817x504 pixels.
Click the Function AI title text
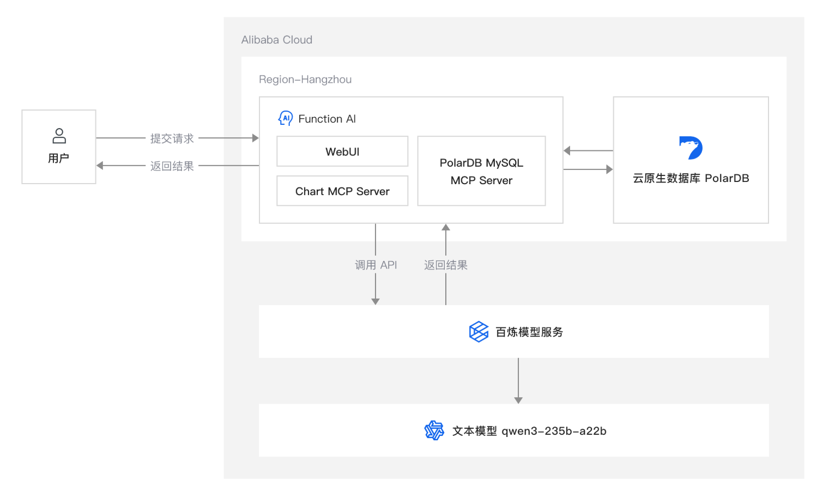(x=327, y=119)
